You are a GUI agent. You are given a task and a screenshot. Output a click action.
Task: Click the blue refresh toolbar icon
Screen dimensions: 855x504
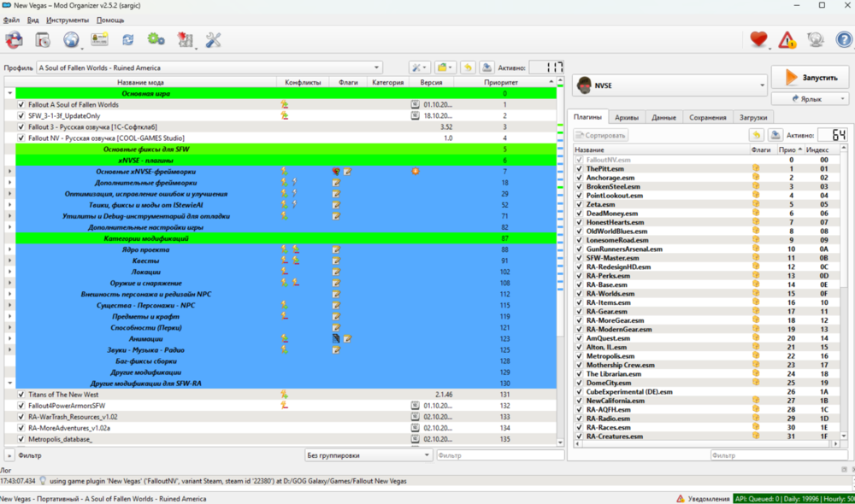tap(127, 40)
